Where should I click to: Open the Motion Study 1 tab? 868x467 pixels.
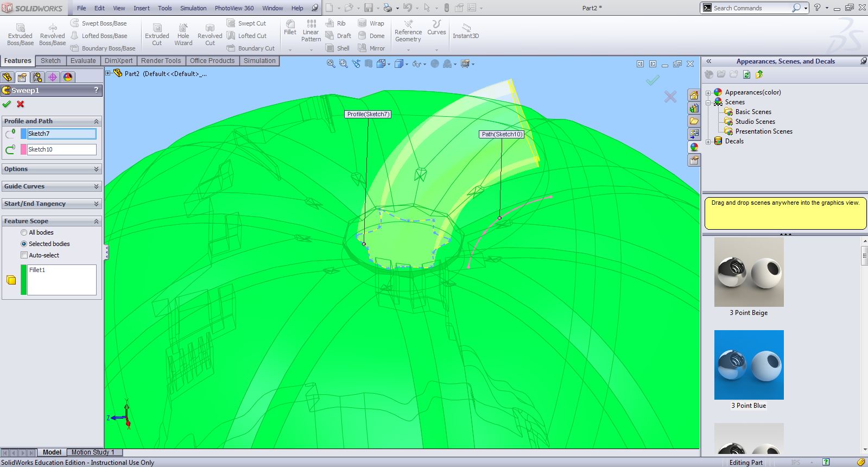tap(93, 452)
